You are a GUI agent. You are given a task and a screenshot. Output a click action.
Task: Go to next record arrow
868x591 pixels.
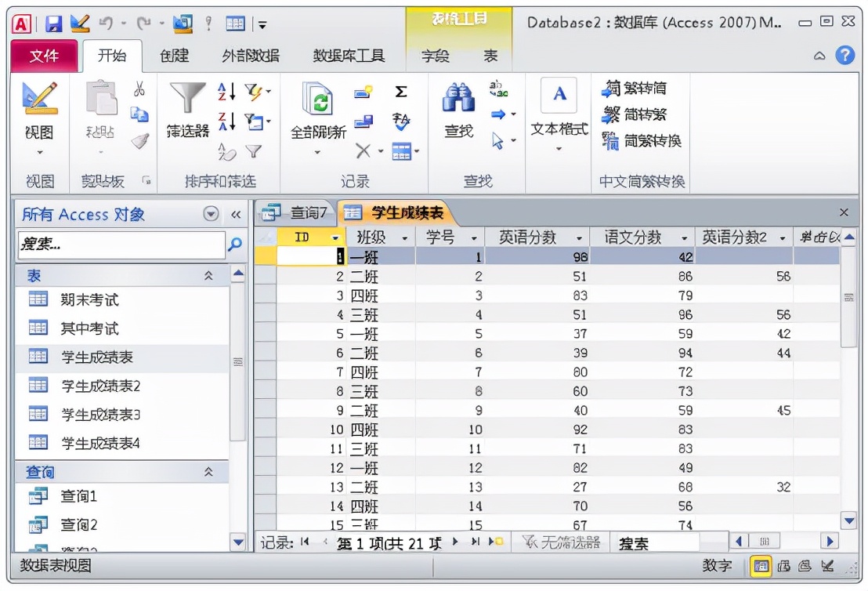(x=455, y=542)
